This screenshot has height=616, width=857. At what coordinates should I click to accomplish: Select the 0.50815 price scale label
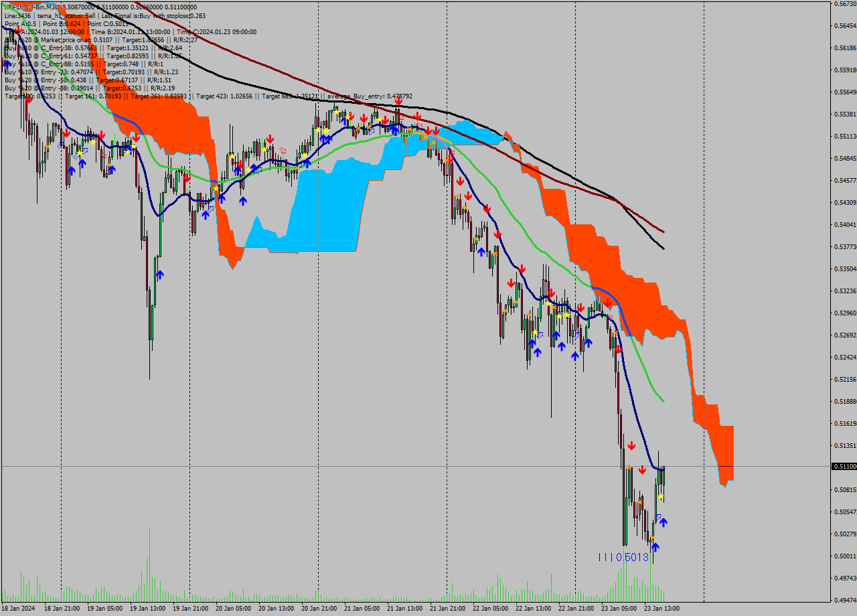pos(846,489)
